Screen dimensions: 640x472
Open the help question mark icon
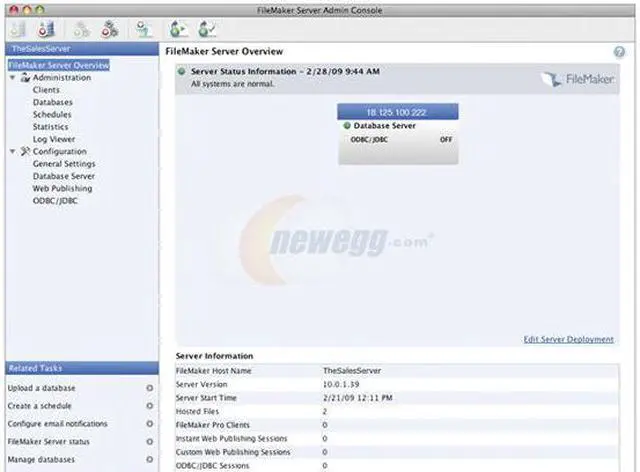coord(619,52)
